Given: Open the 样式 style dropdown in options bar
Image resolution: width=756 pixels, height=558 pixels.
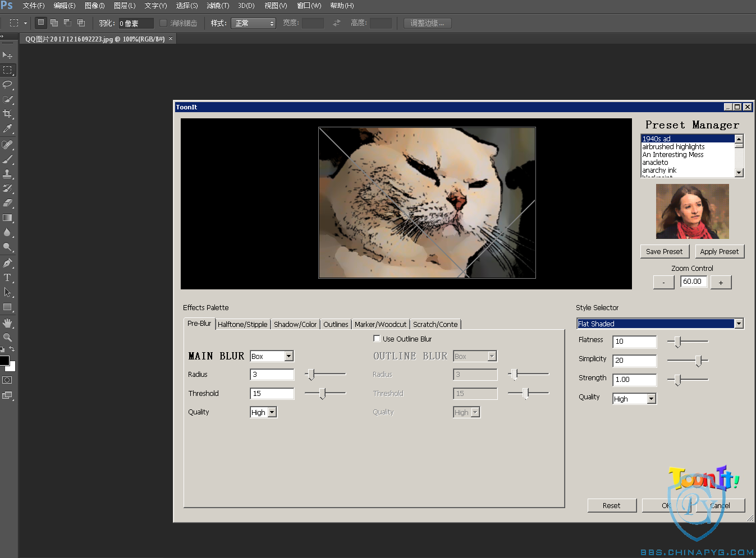Looking at the screenshot, I should point(253,23).
